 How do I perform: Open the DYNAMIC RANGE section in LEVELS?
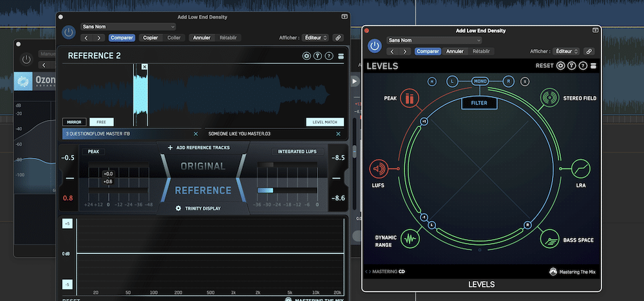409,239
